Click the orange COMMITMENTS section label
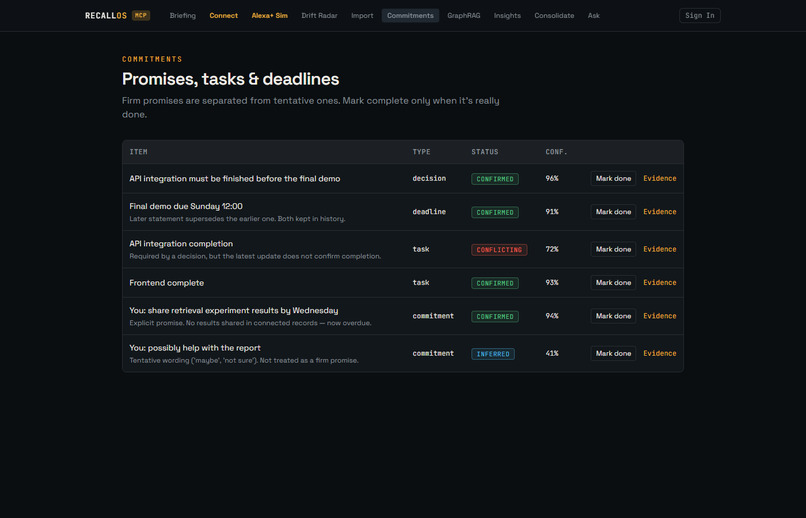The image size is (806, 518). [x=152, y=59]
